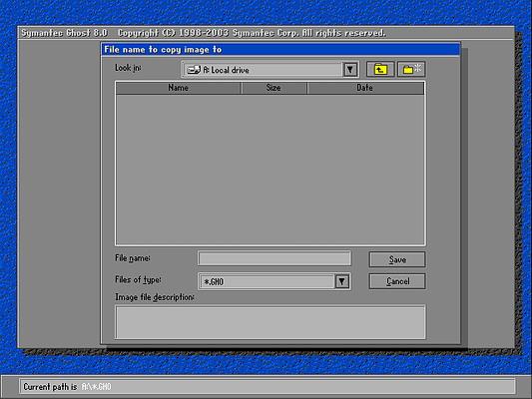This screenshot has height=399, width=532.
Task: Focus the Image file description box
Action: pyautogui.click(x=270, y=322)
